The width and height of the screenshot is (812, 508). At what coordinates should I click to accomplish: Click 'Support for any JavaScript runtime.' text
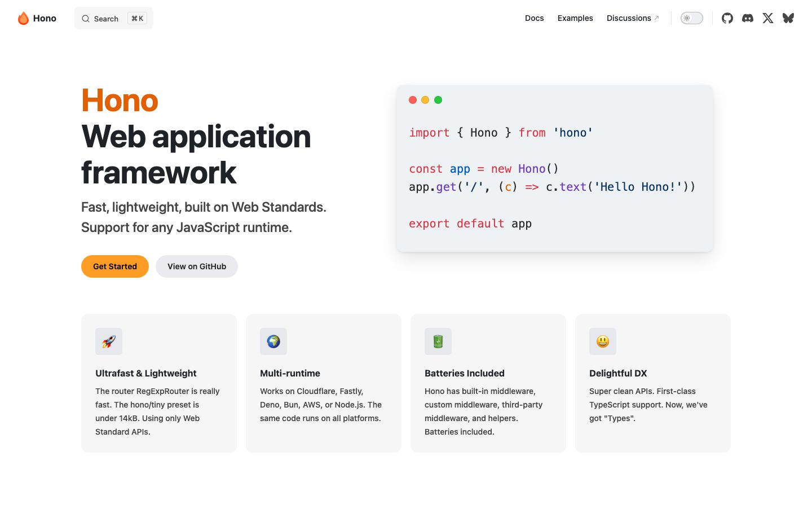(187, 227)
